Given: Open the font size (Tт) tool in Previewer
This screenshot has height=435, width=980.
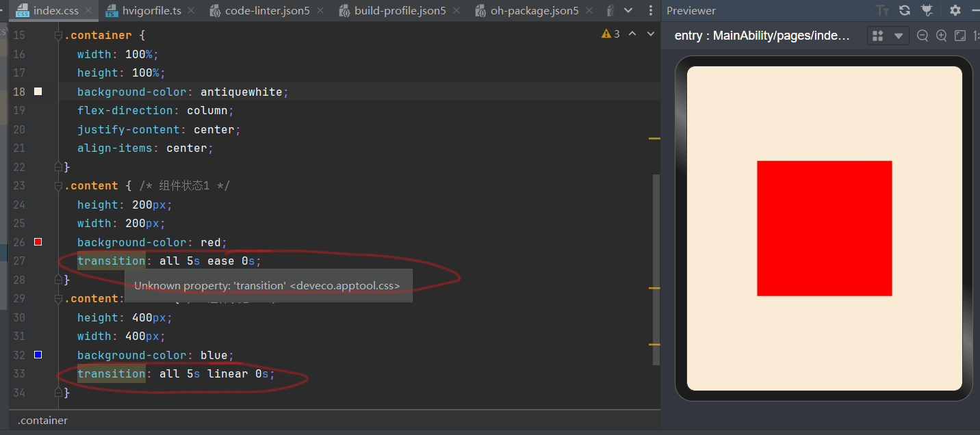Looking at the screenshot, I should coord(882,10).
